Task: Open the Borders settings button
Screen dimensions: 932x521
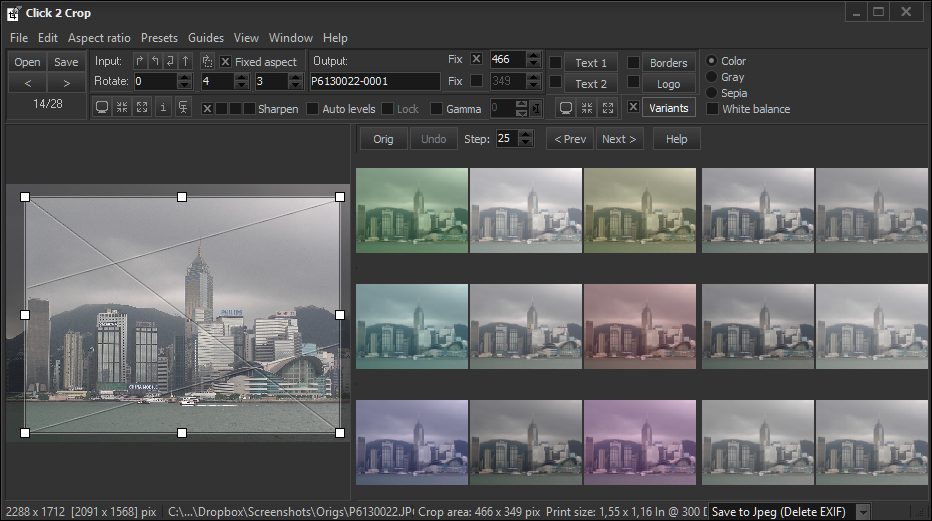Action: coord(669,62)
